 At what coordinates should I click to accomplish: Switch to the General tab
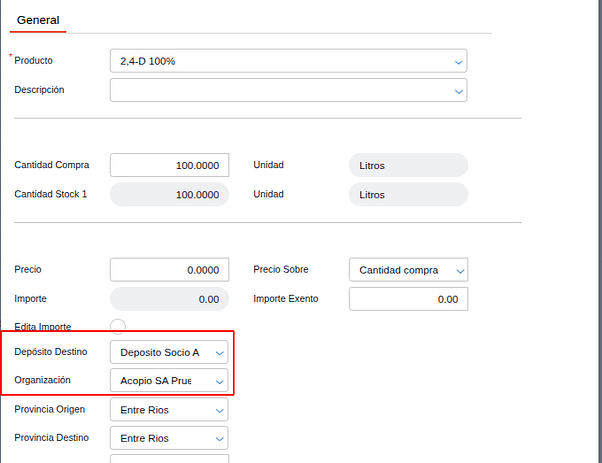click(38, 20)
